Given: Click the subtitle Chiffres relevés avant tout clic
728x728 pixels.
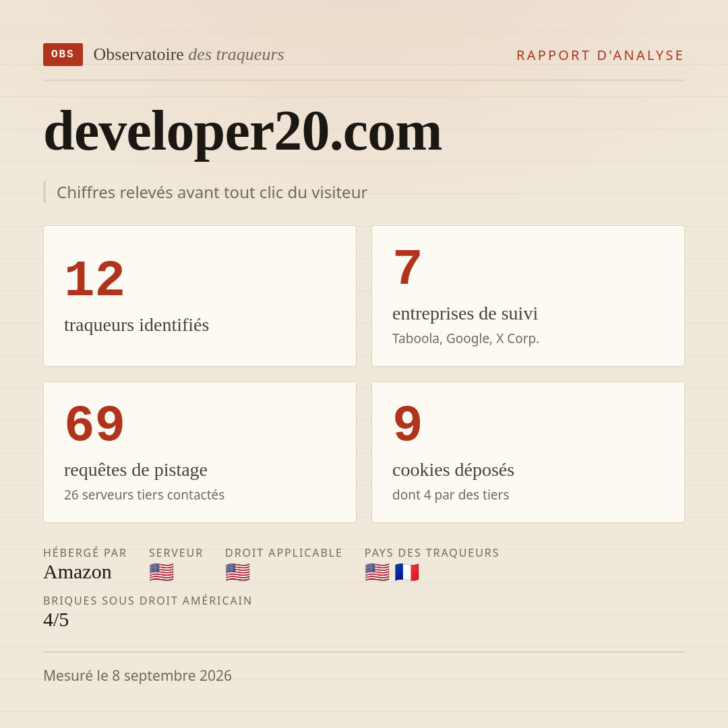Looking at the screenshot, I should coord(212,192).
